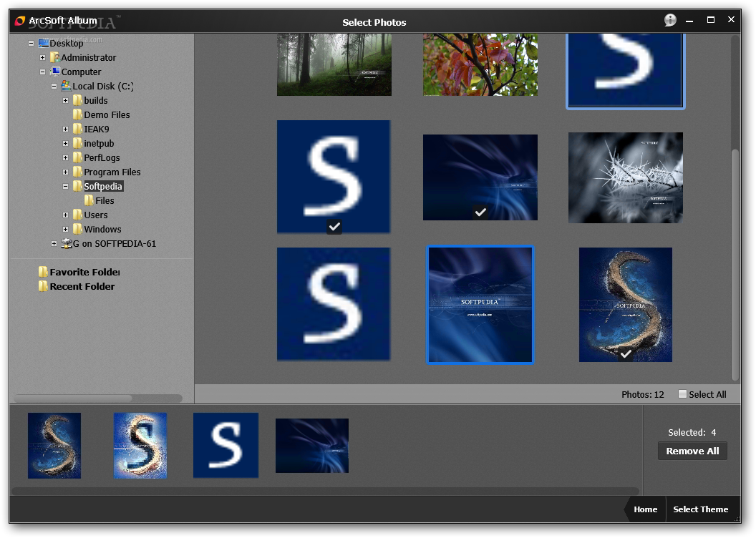Click the Favorite Folder icon

44,272
